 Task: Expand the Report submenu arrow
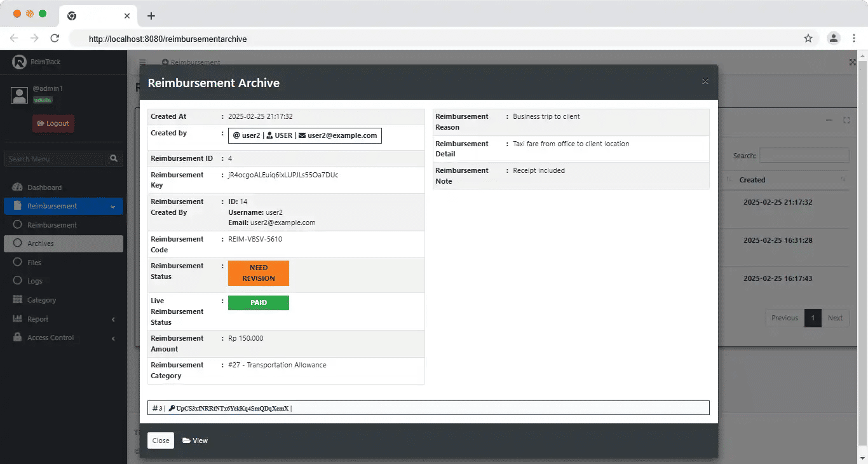point(113,319)
